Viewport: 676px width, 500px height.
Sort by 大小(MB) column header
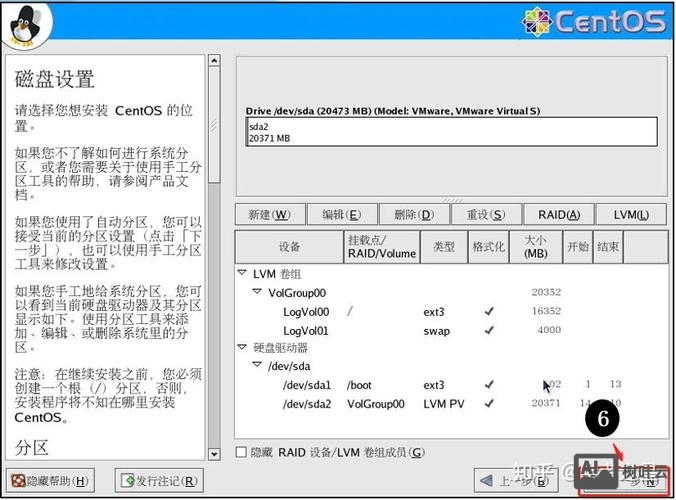point(536,247)
